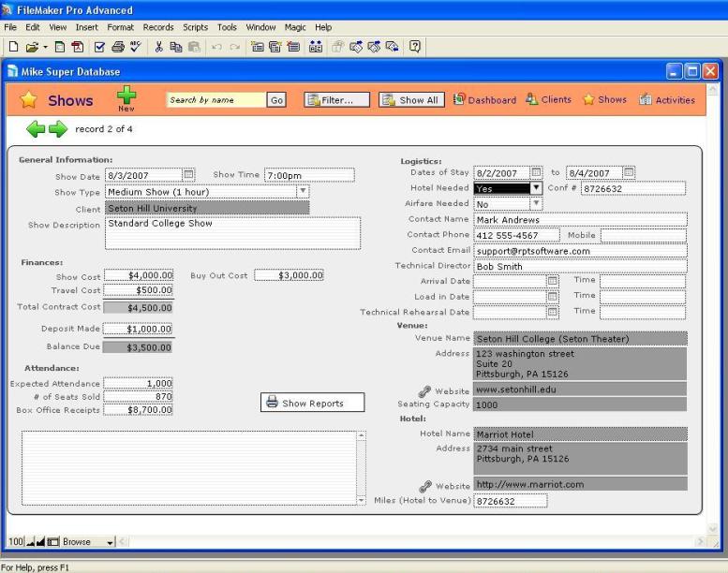728x573 pixels.
Task: Click the Contact Name field Mark Andrews
Action: [580, 219]
